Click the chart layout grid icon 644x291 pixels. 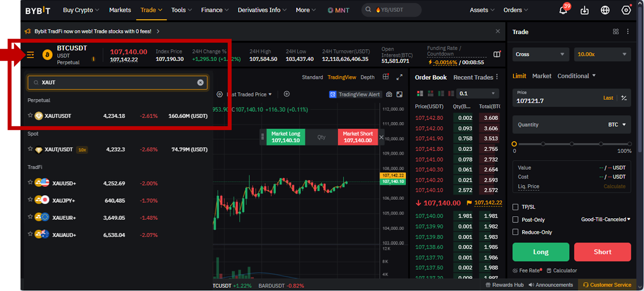[x=386, y=77]
